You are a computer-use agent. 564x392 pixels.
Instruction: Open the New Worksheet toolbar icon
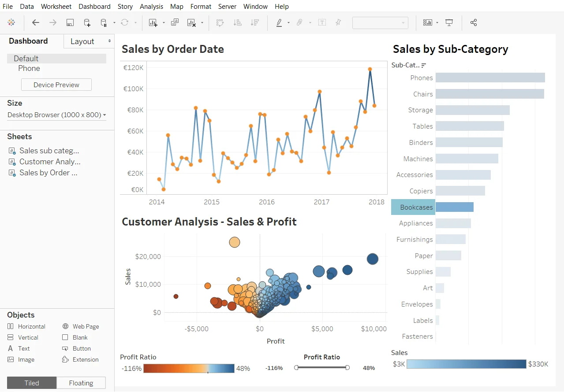153,22
